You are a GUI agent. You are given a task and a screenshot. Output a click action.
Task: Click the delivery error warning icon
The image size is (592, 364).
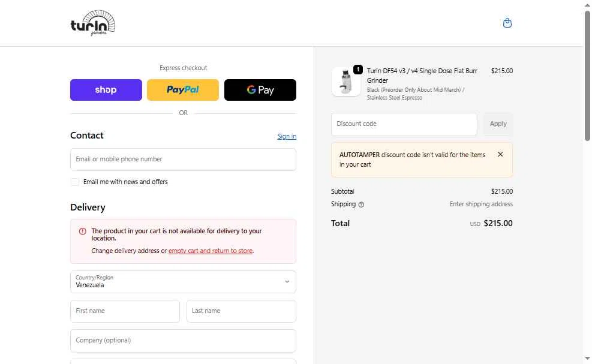click(82, 231)
